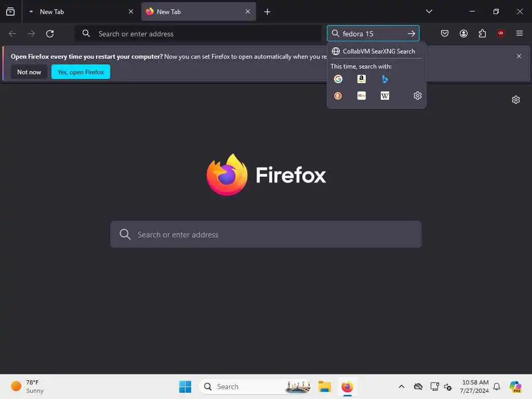This screenshot has width=532, height=399.
Task: Click the center page search box
Action: click(266, 234)
